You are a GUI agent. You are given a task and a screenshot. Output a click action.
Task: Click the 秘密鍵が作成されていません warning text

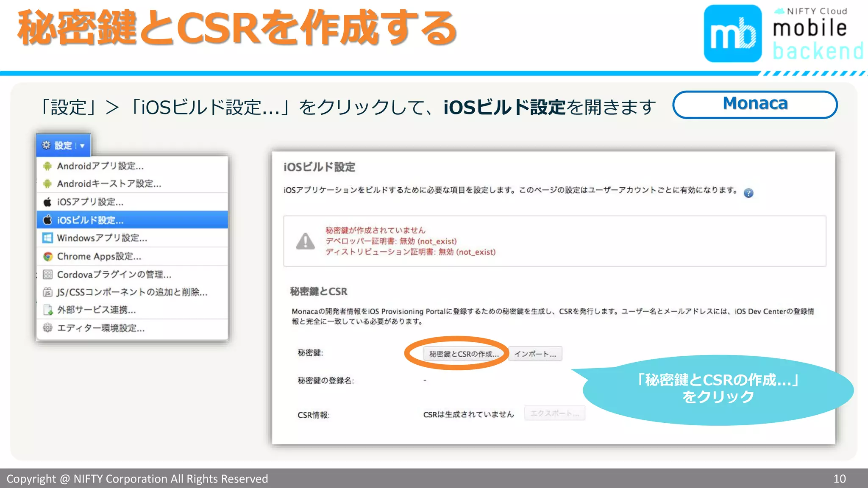pos(376,230)
